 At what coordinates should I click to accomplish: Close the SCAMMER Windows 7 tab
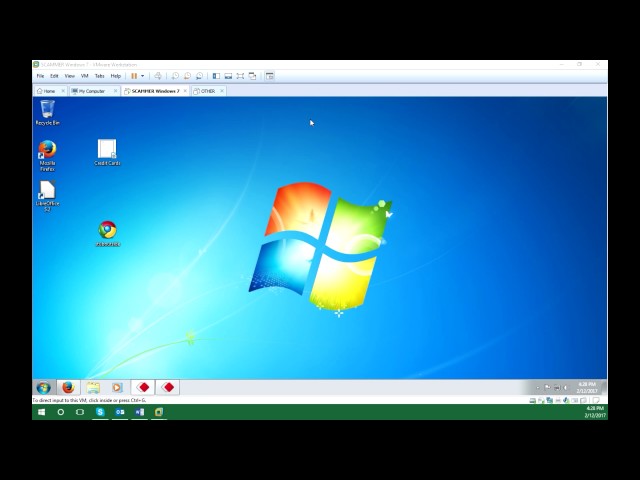(x=185, y=91)
